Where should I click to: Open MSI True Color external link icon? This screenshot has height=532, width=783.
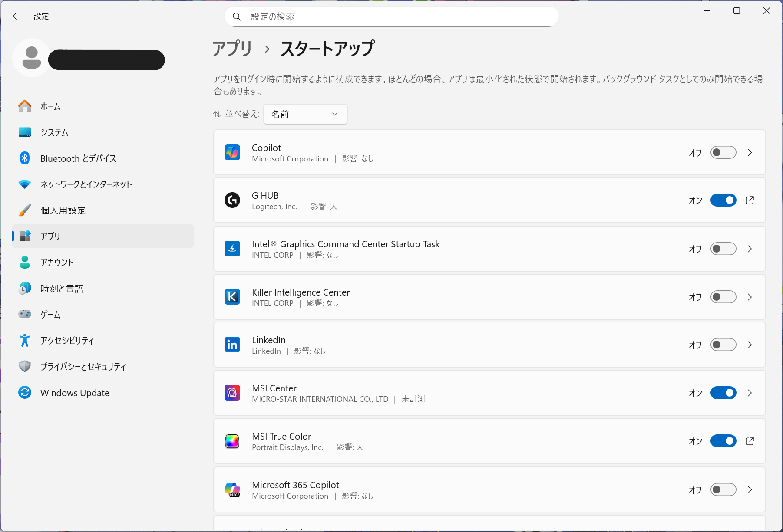(750, 441)
